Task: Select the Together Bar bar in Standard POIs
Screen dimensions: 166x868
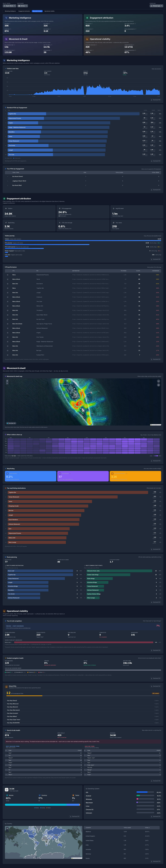Action: point(74,114)
